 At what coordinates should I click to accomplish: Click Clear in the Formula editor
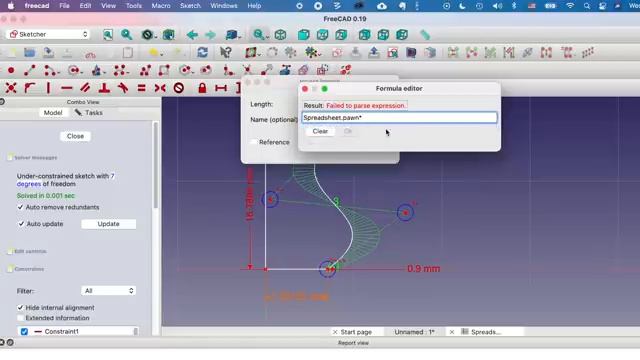(x=320, y=131)
